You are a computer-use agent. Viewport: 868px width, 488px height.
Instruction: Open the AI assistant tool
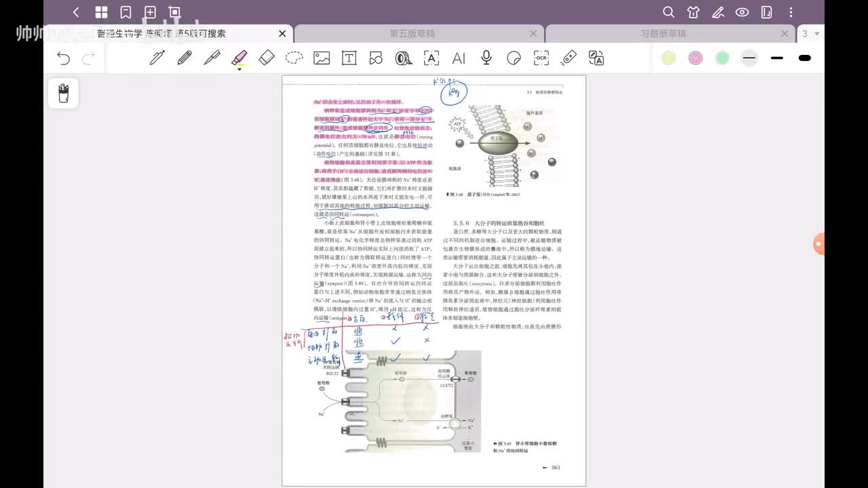tap(458, 58)
